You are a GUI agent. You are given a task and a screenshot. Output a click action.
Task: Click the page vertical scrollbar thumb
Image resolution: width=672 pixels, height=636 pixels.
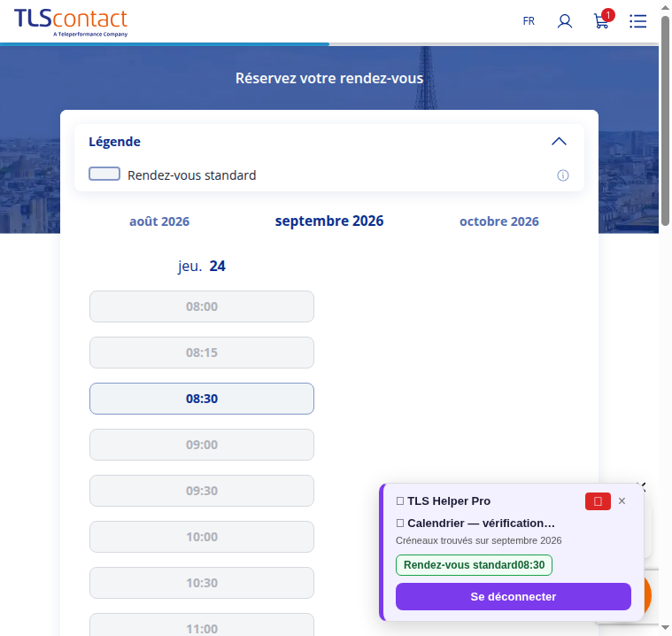tap(665, 120)
